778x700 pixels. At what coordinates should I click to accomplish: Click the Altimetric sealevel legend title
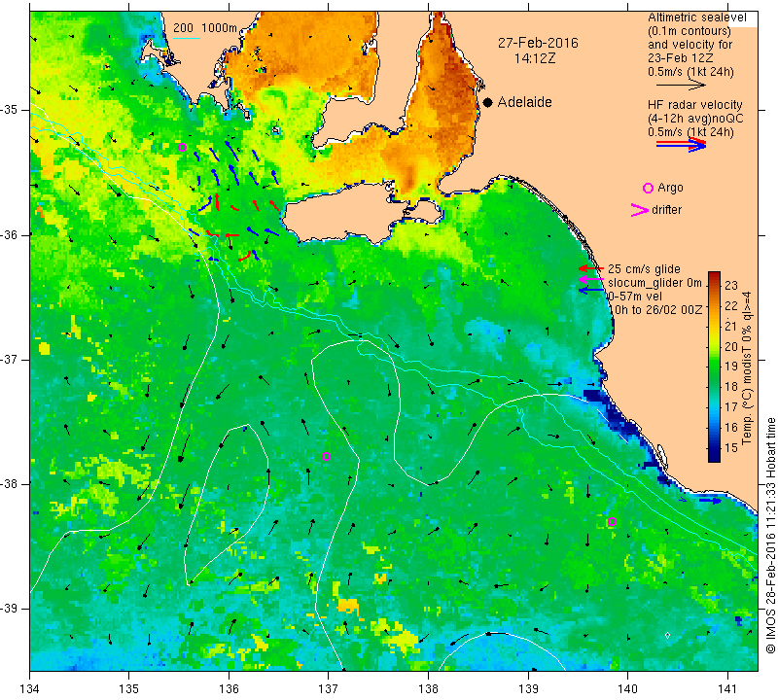click(x=696, y=17)
